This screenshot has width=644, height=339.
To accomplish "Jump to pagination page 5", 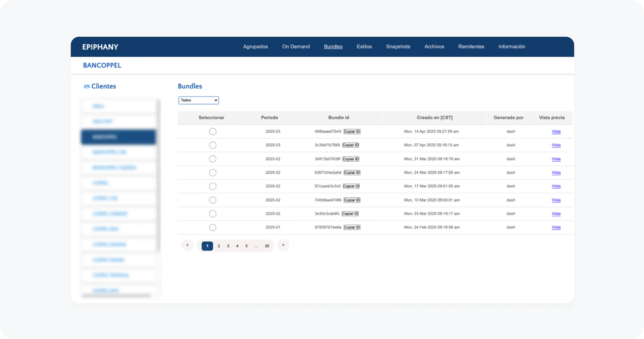I will click(246, 246).
